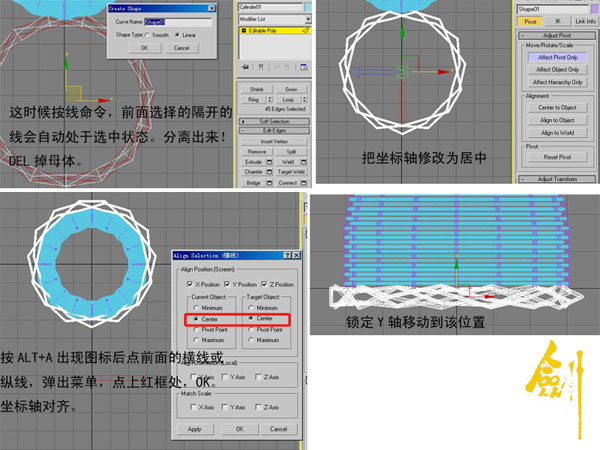This screenshot has height=450, width=600.
Task: Click the configure modifier sets icon
Action: [x=303, y=67]
